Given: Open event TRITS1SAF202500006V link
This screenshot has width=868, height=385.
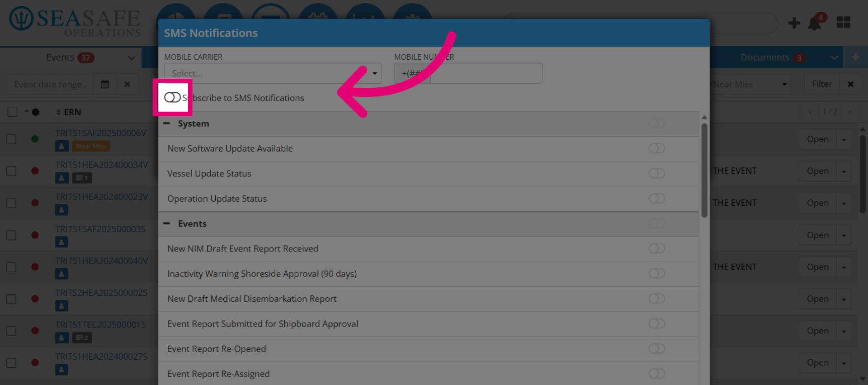Looking at the screenshot, I should point(101,133).
